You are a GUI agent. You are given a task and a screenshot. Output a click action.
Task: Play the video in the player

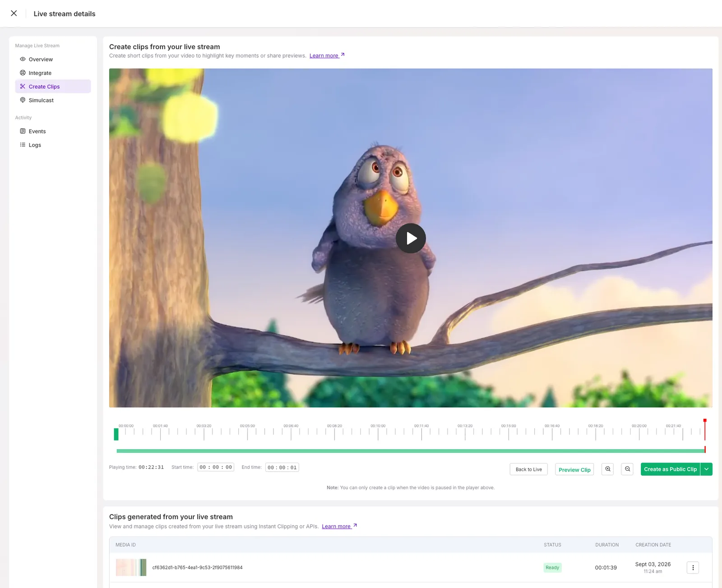(411, 238)
